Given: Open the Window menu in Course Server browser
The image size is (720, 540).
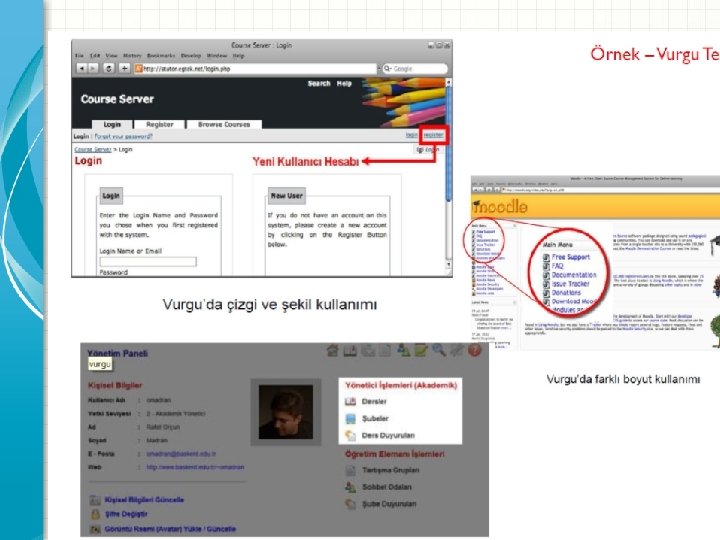Looking at the screenshot, I should pyautogui.click(x=217, y=56).
